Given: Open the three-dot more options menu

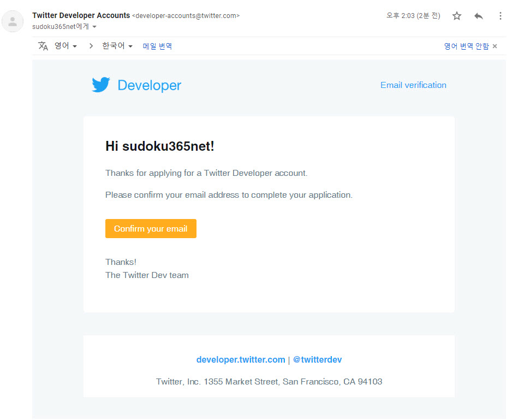Looking at the screenshot, I should tap(500, 16).
